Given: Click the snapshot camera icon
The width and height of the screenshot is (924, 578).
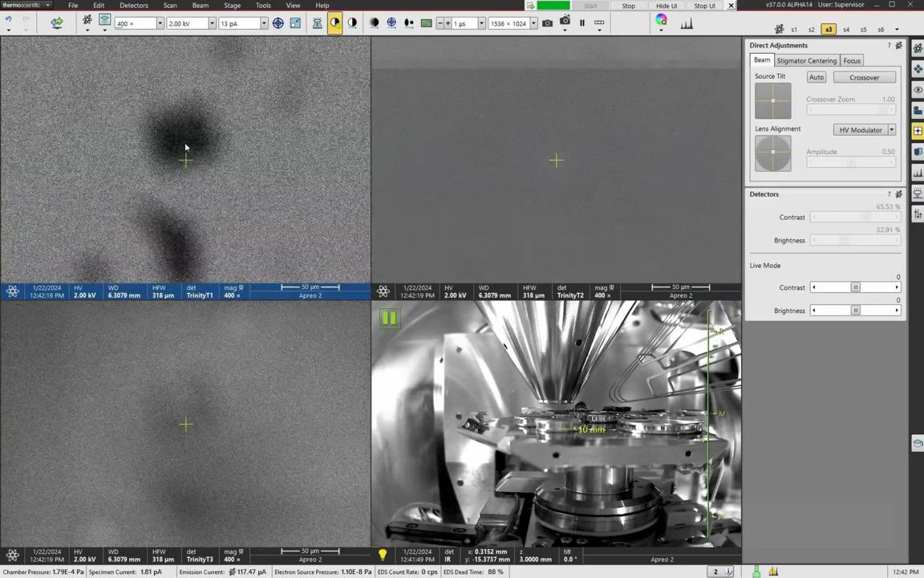Looking at the screenshot, I should coord(547,23).
